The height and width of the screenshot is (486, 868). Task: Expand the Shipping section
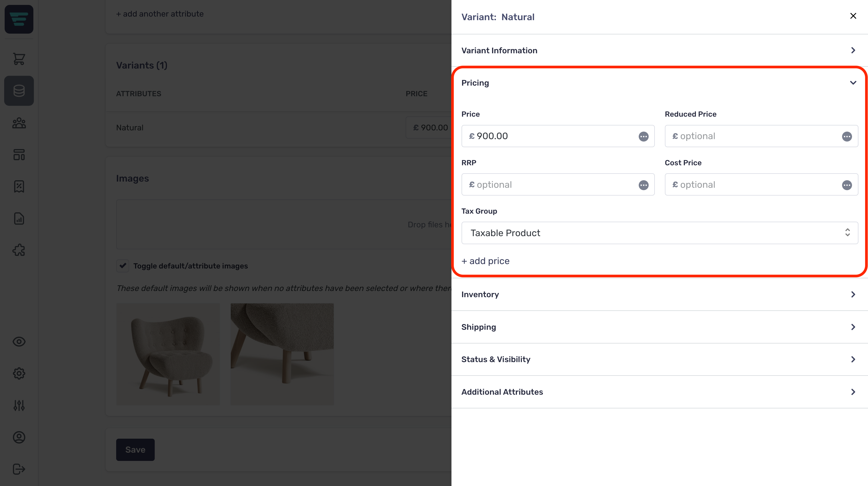659,327
